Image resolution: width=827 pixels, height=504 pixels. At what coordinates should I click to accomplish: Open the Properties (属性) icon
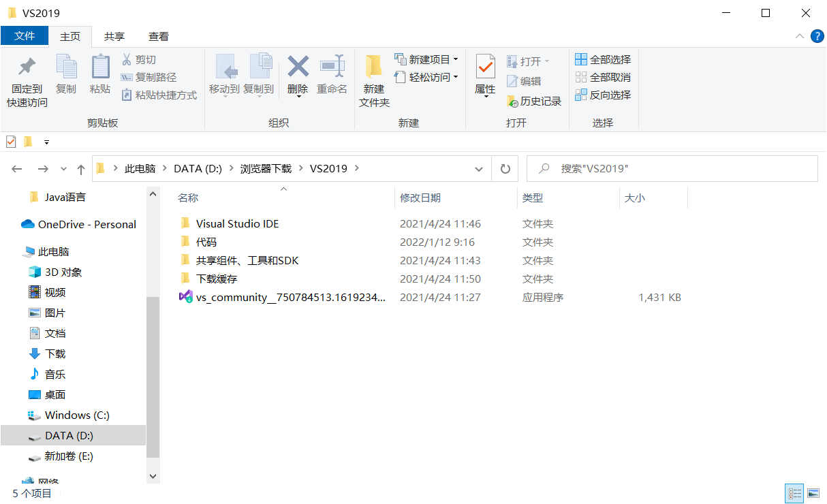point(485,67)
